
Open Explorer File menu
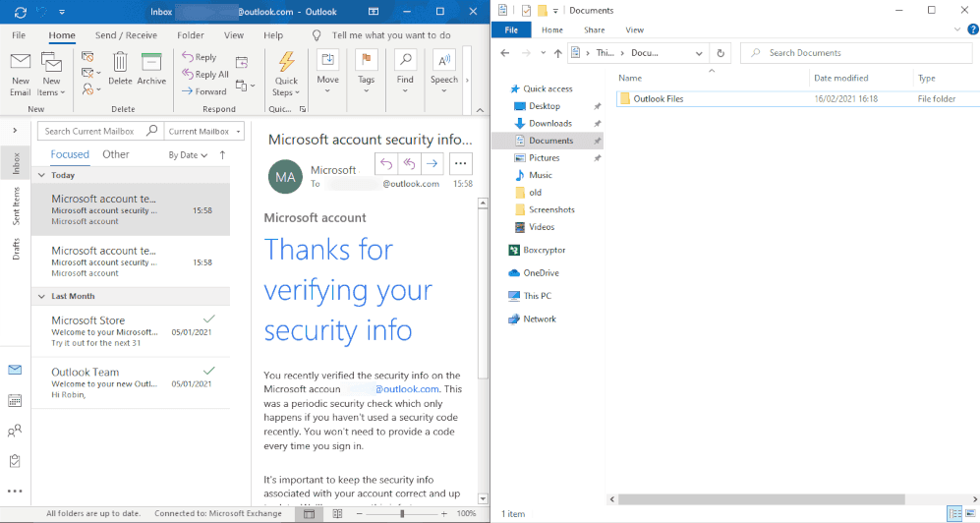(511, 29)
